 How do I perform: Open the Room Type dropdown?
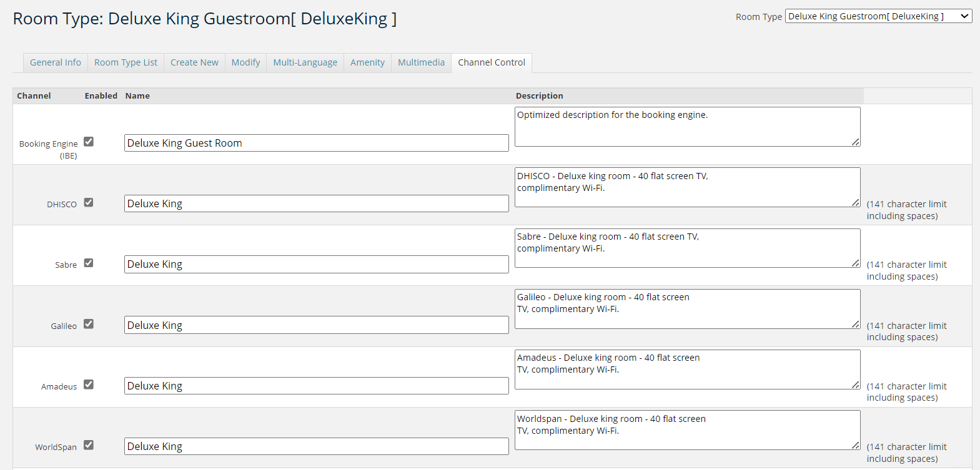point(878,16)
